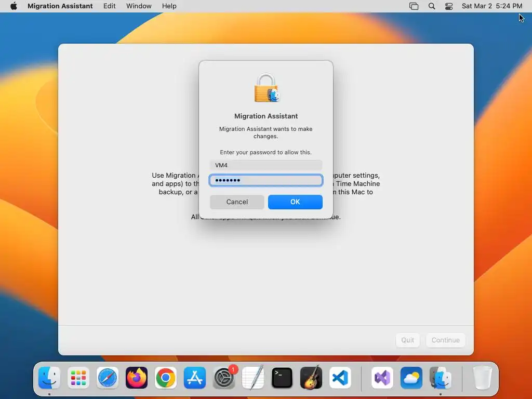Open Visual Studio Code from the Dock
532x399 pixels.
click(340, 378)
